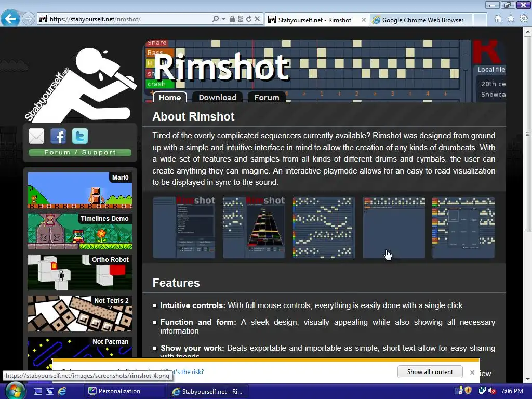
Task: Click the Windows security shield tray icon
Action: [468, 391]
